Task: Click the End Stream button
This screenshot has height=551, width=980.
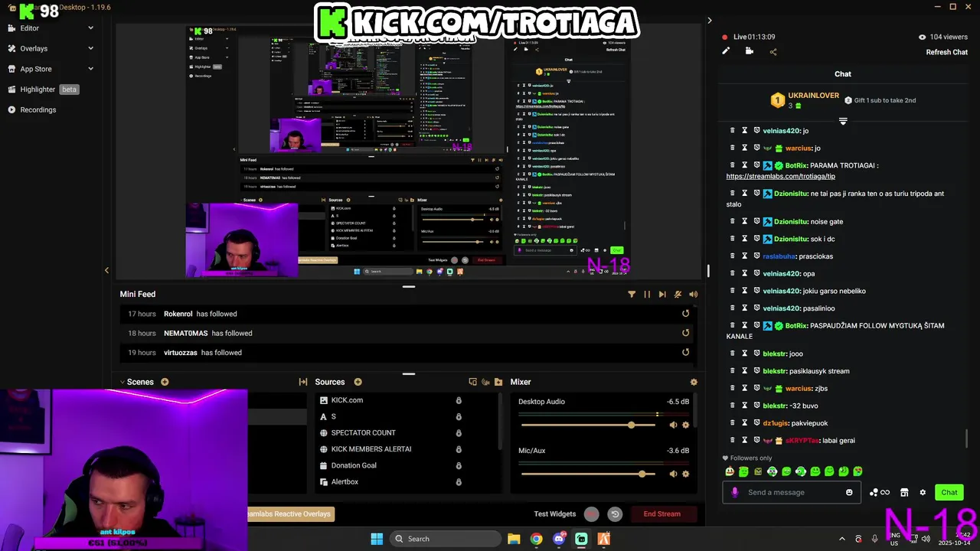Action: click(x=662, y=514)
